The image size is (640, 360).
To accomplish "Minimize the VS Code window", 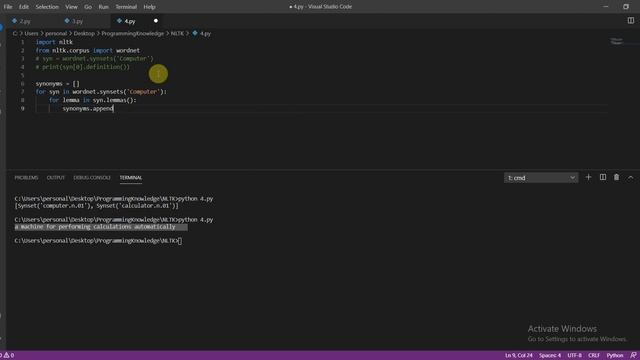I will [x=606, y=7].
